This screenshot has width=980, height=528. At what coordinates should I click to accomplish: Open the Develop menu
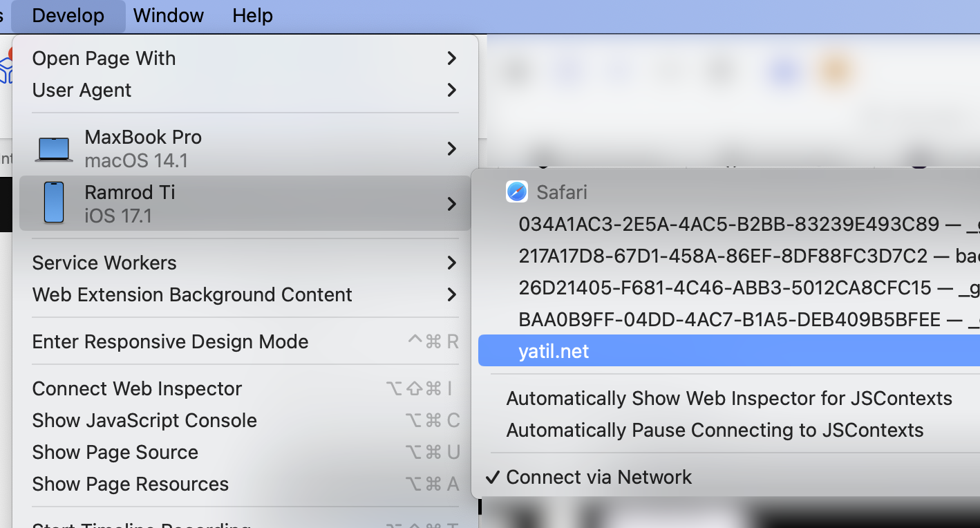click(x=68, y=15)
